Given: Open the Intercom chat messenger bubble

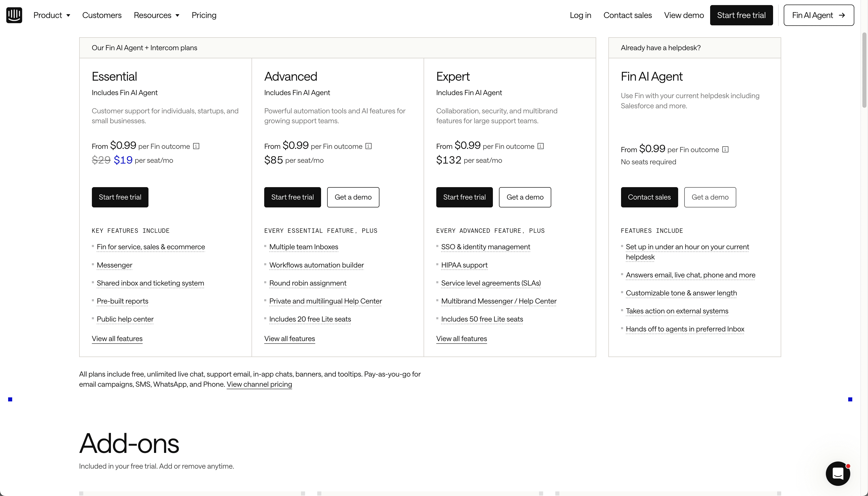Looking at the screenshot, I should click(x=838, y=473).
